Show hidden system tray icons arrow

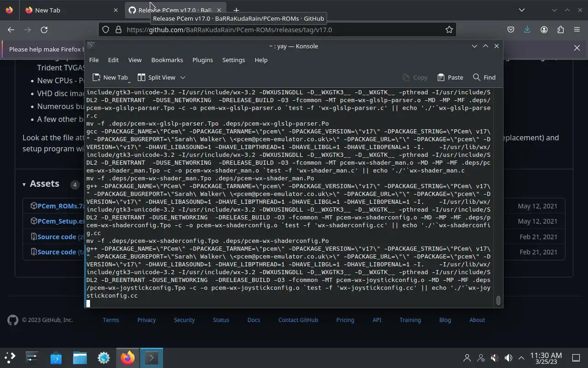[x=521, y=357]
